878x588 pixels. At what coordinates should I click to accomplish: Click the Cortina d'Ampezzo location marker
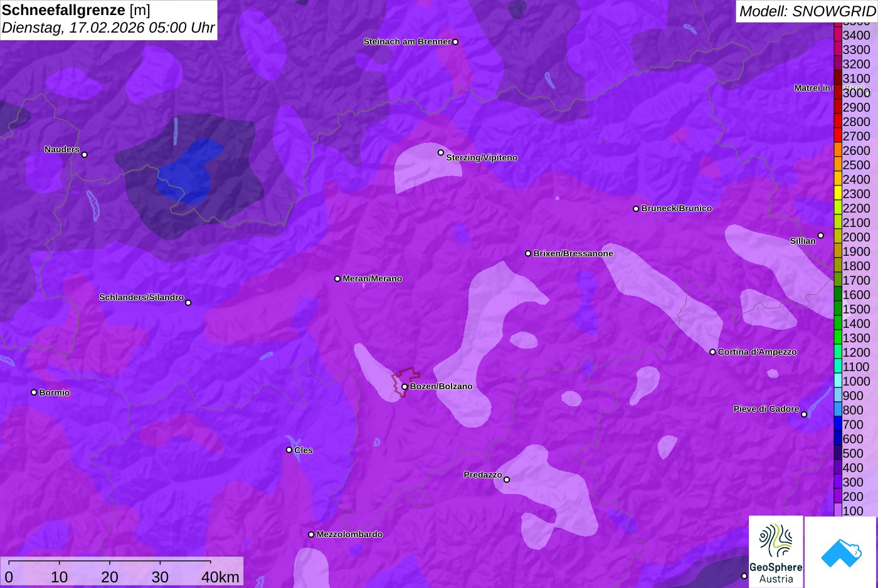712,352
